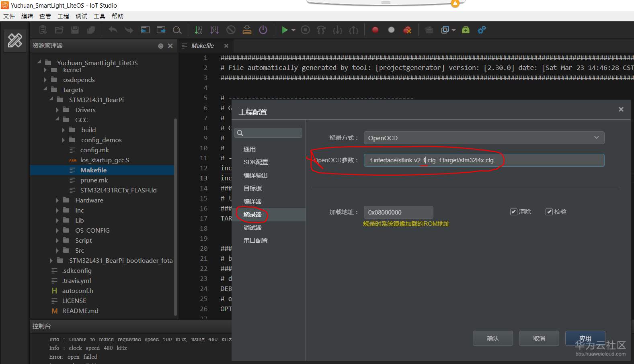Click the pencil-ruler icon in left sidebar
Image resolution: width=634 pixels, height=364 pixels.
coord(15,41)
